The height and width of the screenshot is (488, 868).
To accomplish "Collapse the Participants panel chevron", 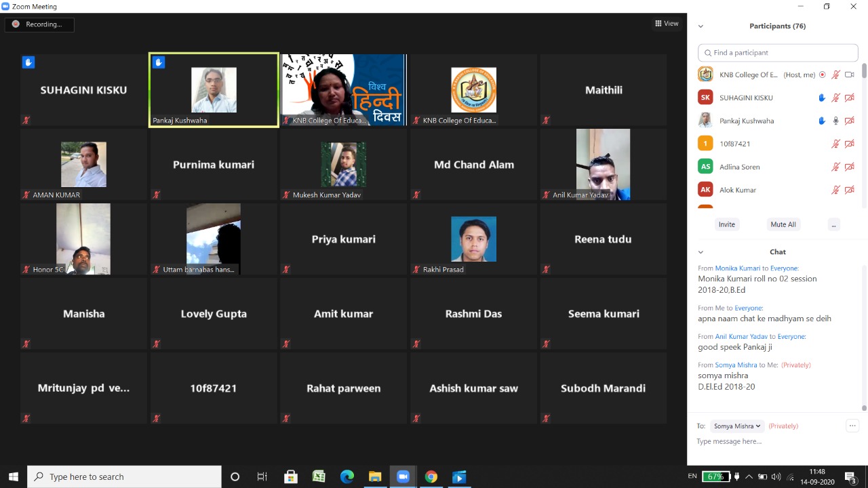I will [x=701, y=26].
